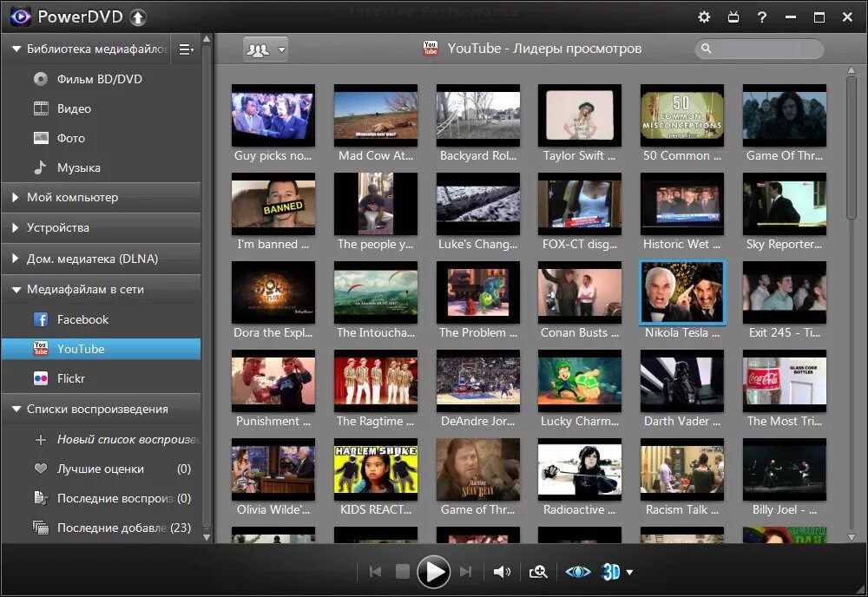Skip to previous track button
The height and width of the screenshot is (597, 868).
coord(375,572)
